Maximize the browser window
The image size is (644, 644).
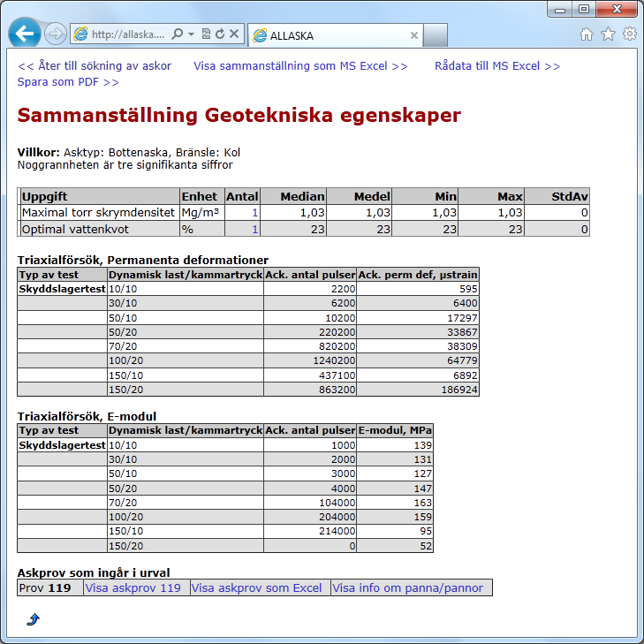pyautogui.click(x=584, y=10)
